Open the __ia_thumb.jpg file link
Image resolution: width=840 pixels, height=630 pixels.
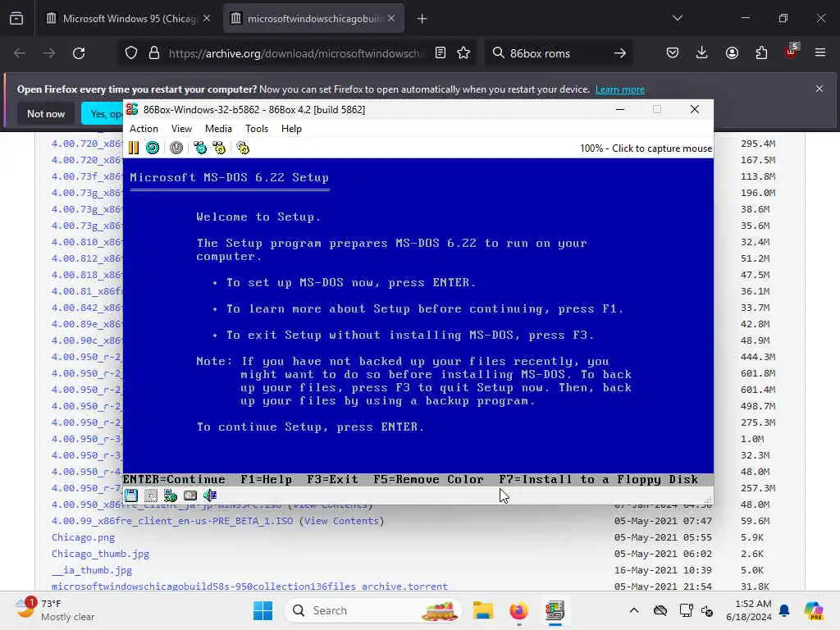point(92,570)
